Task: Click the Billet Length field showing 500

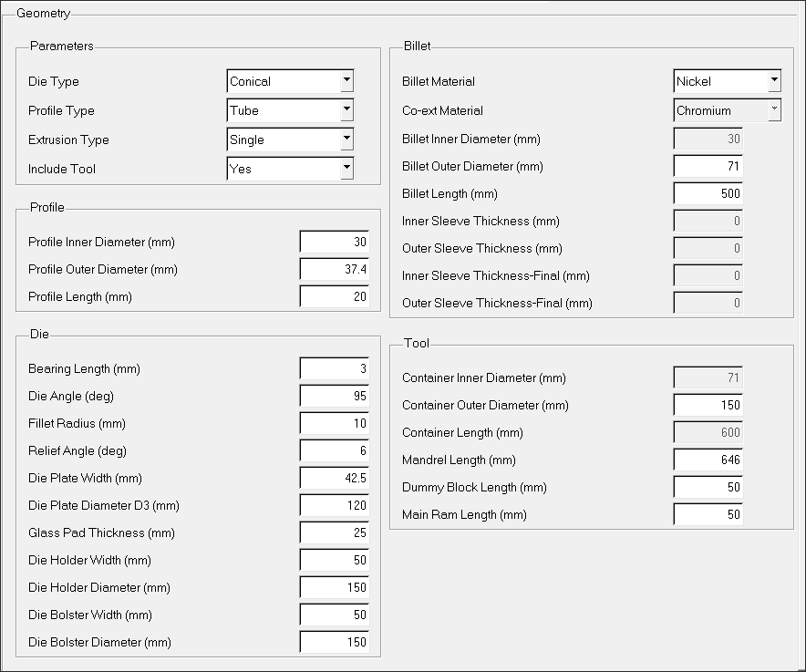Action: [x=708, y=193]
